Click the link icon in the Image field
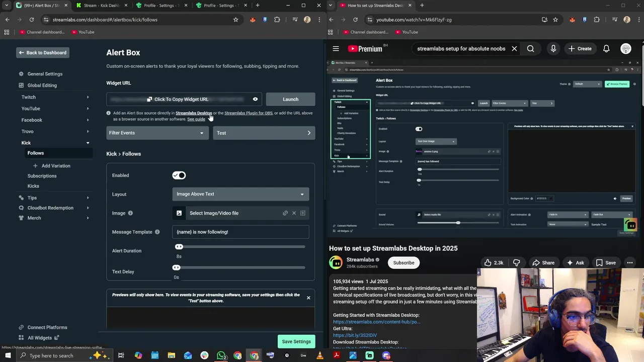 [285, 213]
